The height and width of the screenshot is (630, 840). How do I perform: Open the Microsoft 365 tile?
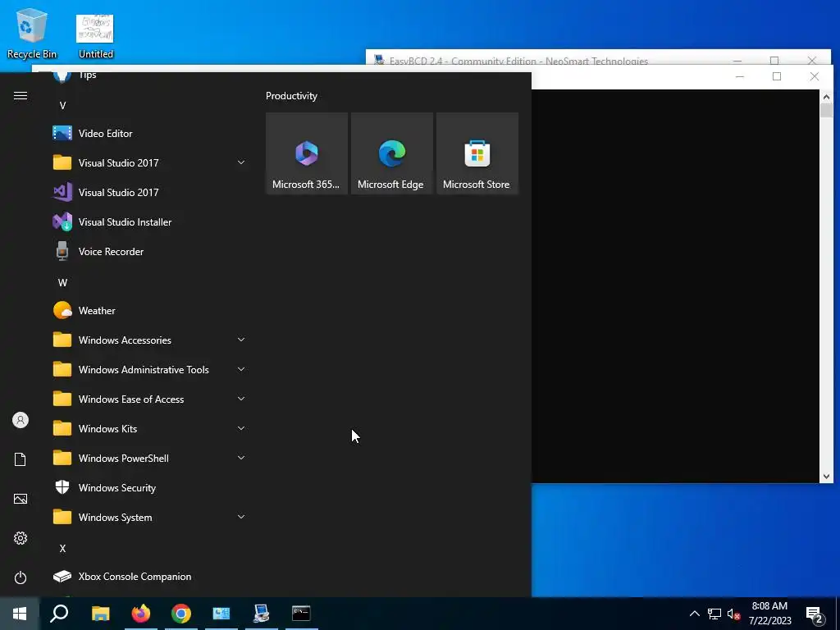[307, 153]
